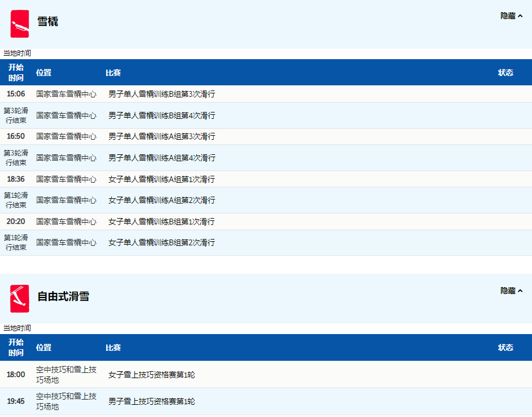
Task: Select 男子单人雪橇训练A组第4次滑行 event
Action: pyautogui.click(x=162, y=158)
